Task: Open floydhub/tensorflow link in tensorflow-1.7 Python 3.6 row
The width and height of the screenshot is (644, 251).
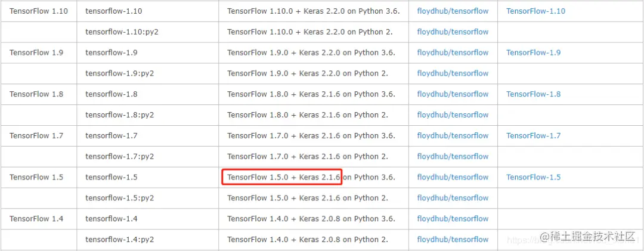Action: 453,135
